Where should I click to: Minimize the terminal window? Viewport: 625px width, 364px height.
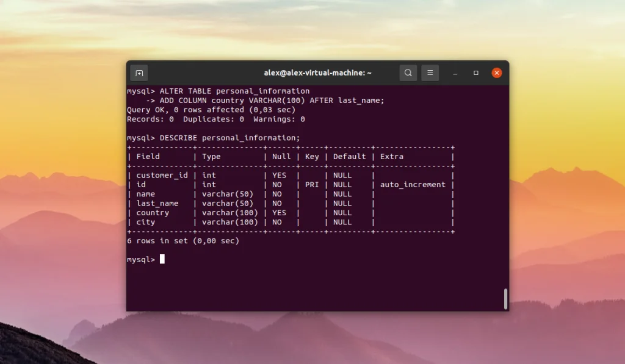coord(454,73)
